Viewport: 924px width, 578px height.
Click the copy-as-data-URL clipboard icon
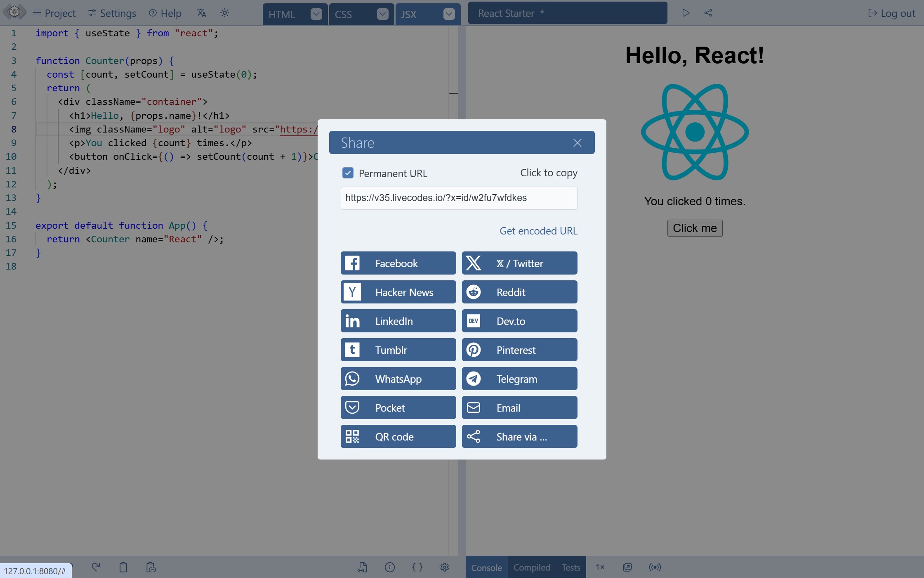coord(151,567)
